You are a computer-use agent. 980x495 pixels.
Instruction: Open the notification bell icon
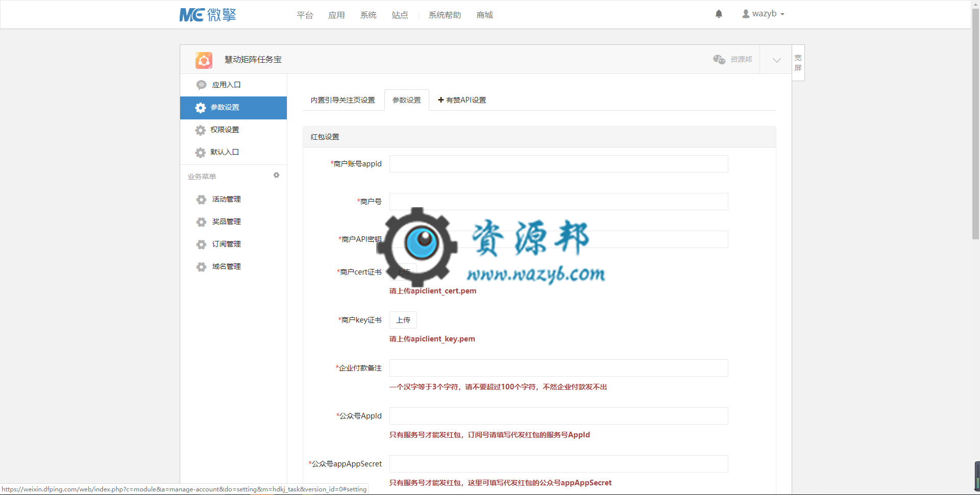click(x=719, y=14)
